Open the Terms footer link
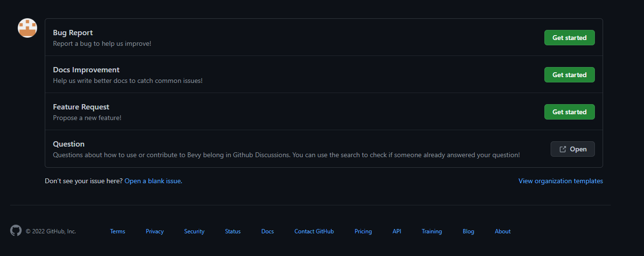644x256 pixels. [x=117, y=231]
